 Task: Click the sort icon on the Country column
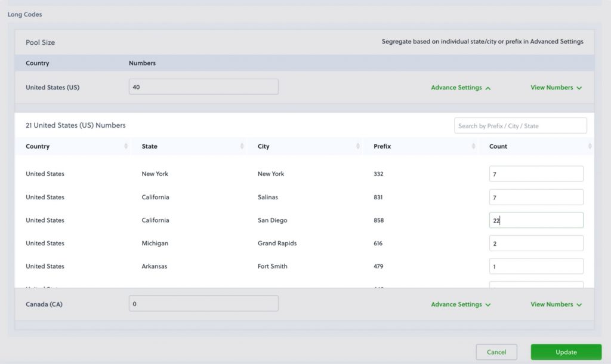[x=126, y=146]
